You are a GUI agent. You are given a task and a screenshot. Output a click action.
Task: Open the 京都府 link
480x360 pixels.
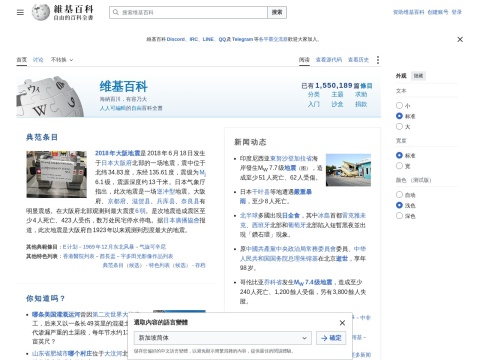pos(117,201)
